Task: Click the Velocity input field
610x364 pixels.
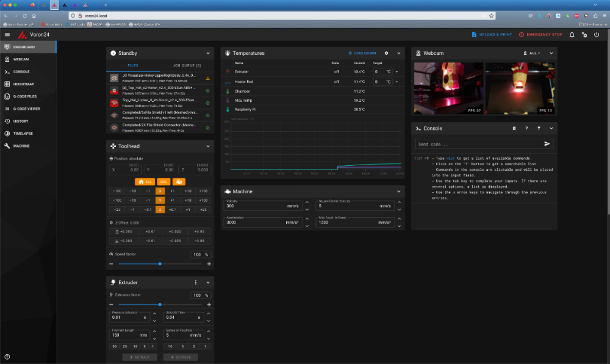Action: [x=262, y=205]
